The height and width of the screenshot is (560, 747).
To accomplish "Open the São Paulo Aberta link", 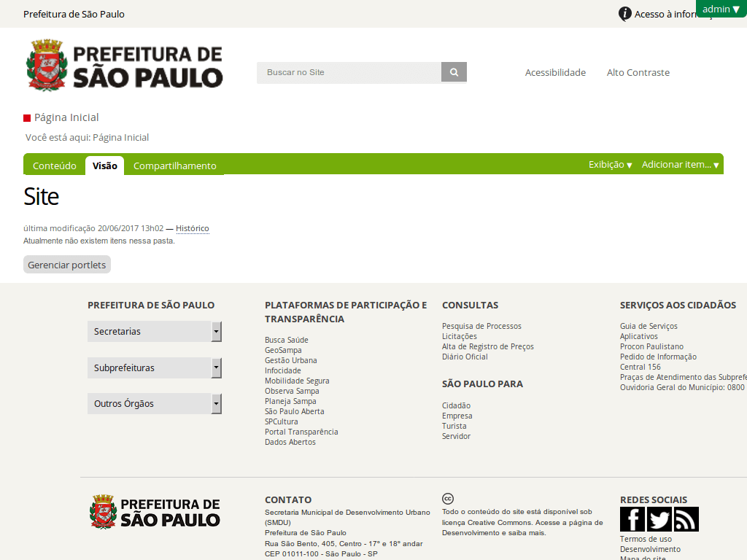I will [x=295, y=411].
